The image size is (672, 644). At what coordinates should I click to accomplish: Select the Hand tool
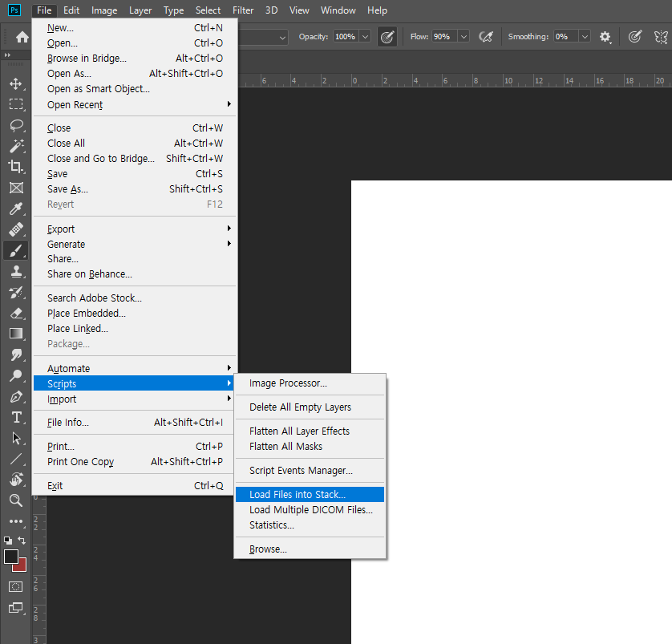pyautogui.click(x=16, y=480)
